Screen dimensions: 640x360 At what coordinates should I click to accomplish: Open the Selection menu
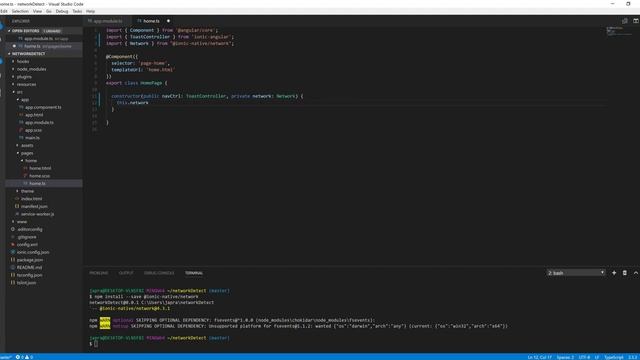point(20,11)
